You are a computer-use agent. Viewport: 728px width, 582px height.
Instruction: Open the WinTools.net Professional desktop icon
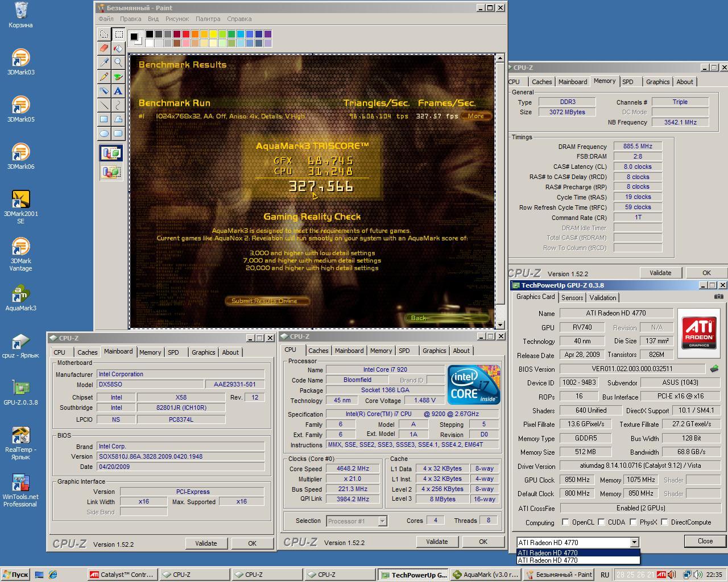(x=20, y=490)
